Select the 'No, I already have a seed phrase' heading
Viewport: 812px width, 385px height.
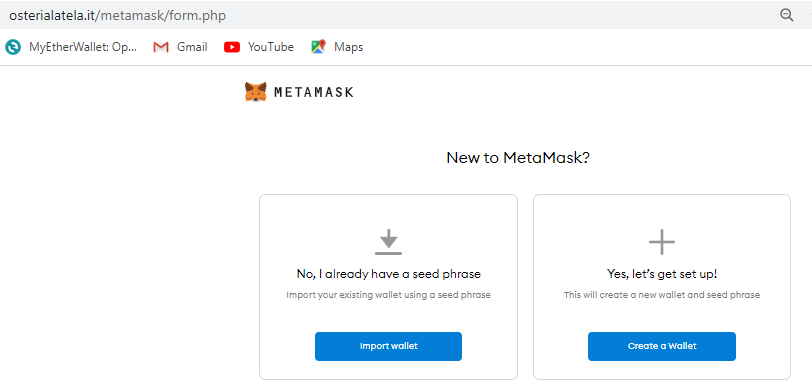(x=388, y=274)
